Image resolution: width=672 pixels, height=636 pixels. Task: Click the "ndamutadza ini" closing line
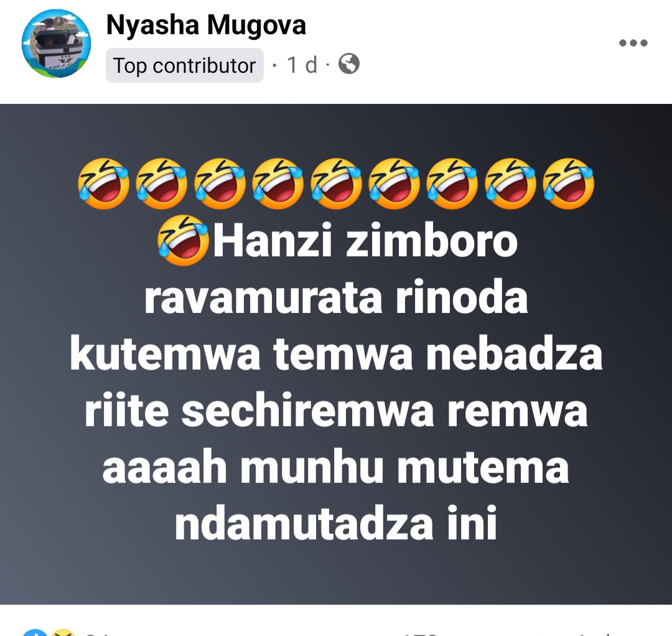click(336, 524)
